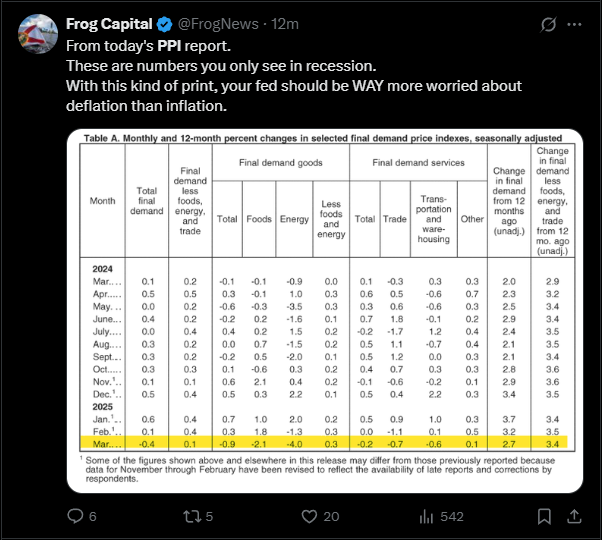The height and width of the screenshot is (540, 602).
Task: Click the 5 reposts count
Action: 209,517
